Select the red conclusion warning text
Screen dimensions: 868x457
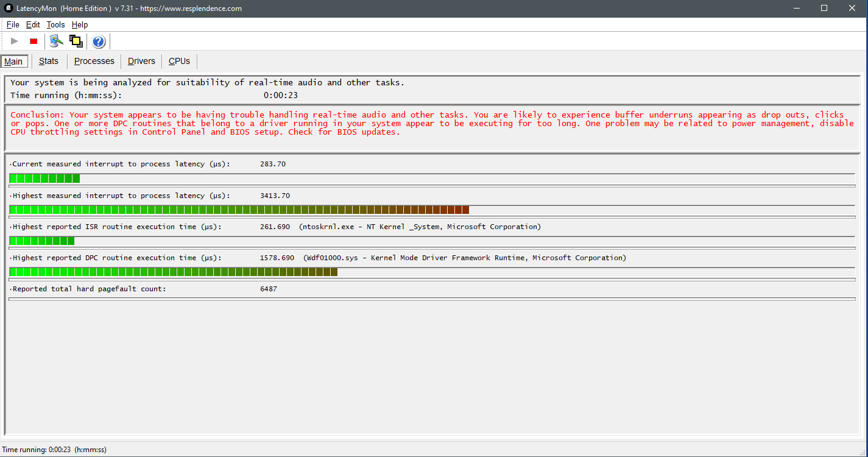pos(426,123)
